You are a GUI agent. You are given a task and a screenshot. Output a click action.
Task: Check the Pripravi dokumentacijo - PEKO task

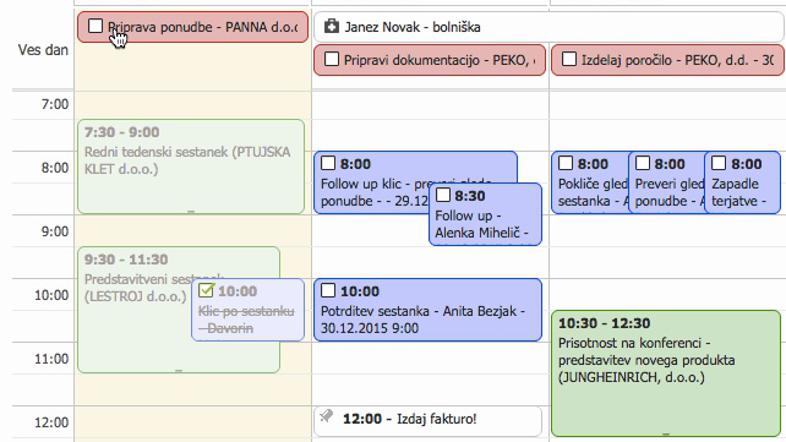pyautogui.click(x=331, y=60)
